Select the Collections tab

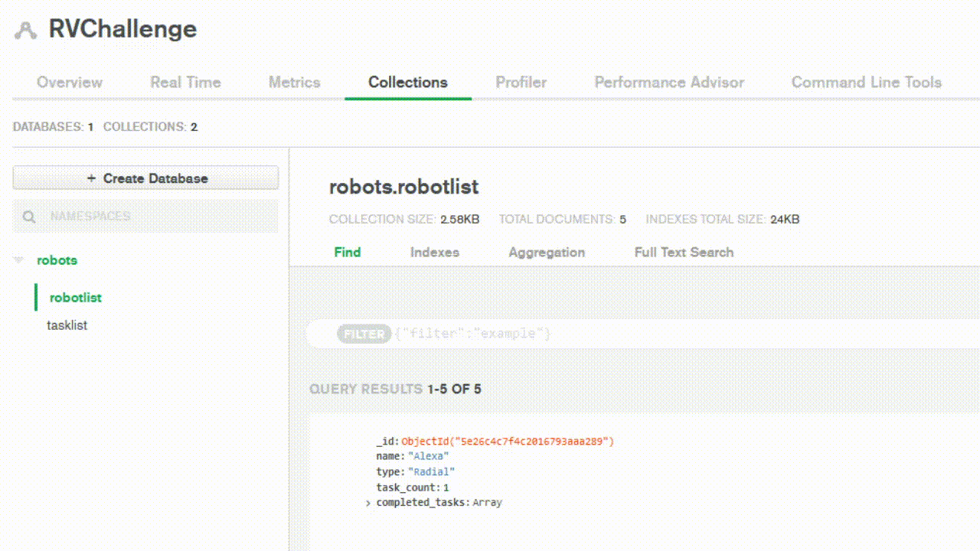point(407,83)
